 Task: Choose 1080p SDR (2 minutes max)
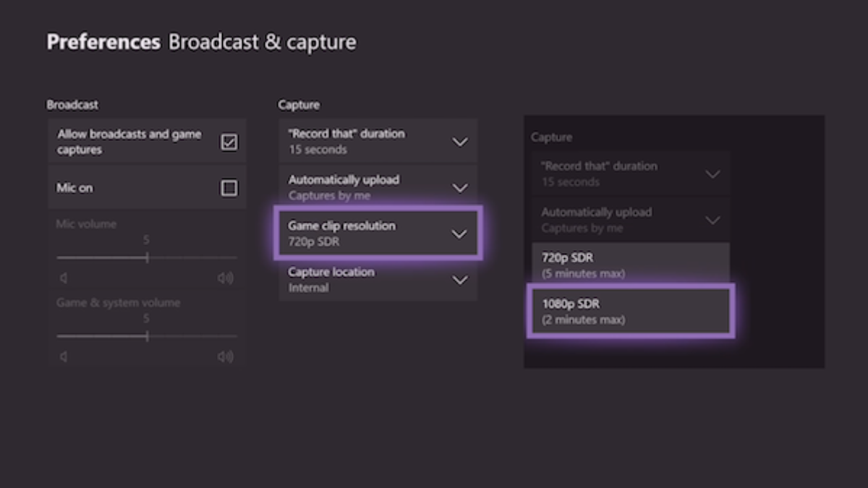click(x=629, y=312)
